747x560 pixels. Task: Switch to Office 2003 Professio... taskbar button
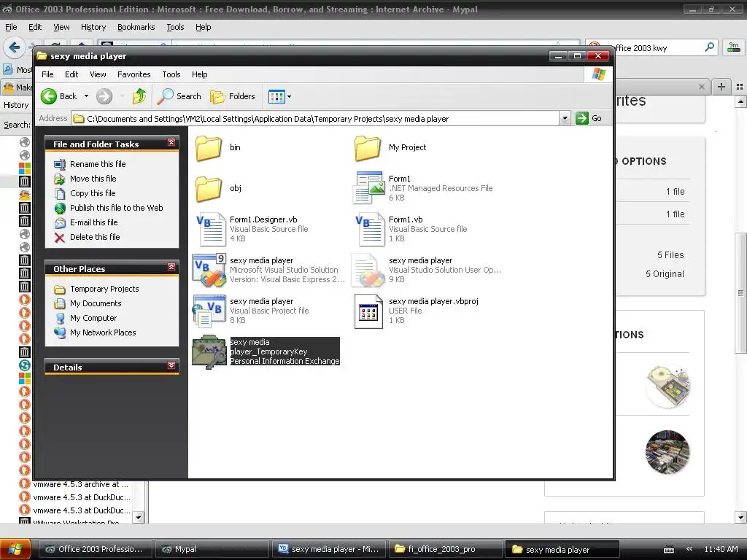(95, 550)
